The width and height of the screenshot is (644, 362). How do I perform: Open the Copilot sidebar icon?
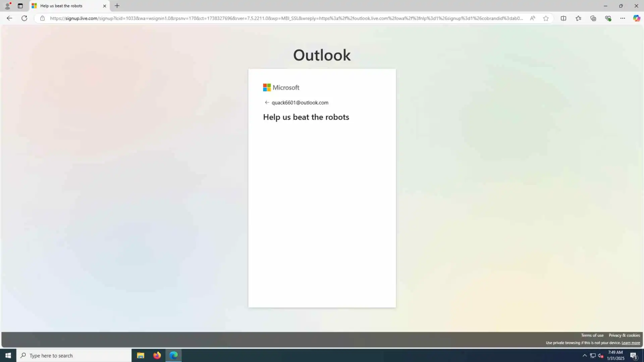636,18
